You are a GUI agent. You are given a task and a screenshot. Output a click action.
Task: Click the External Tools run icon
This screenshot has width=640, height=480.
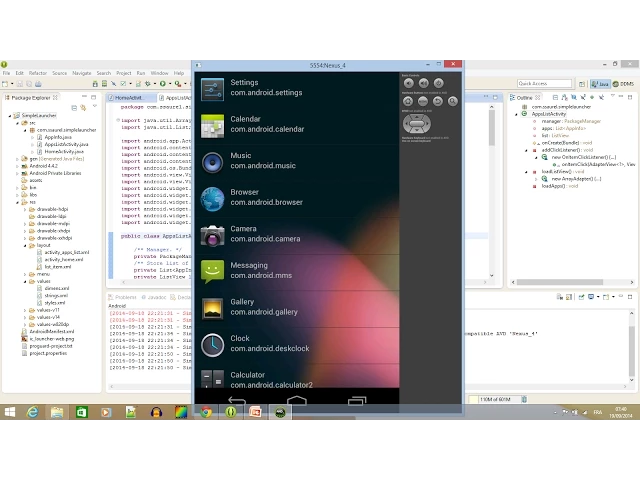[x=178, y=84]
